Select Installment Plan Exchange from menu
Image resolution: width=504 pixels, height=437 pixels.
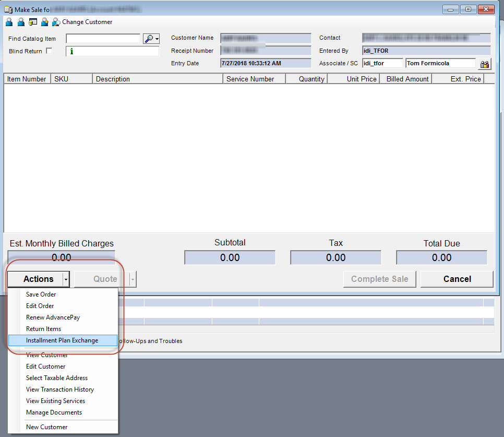(62, 340)
